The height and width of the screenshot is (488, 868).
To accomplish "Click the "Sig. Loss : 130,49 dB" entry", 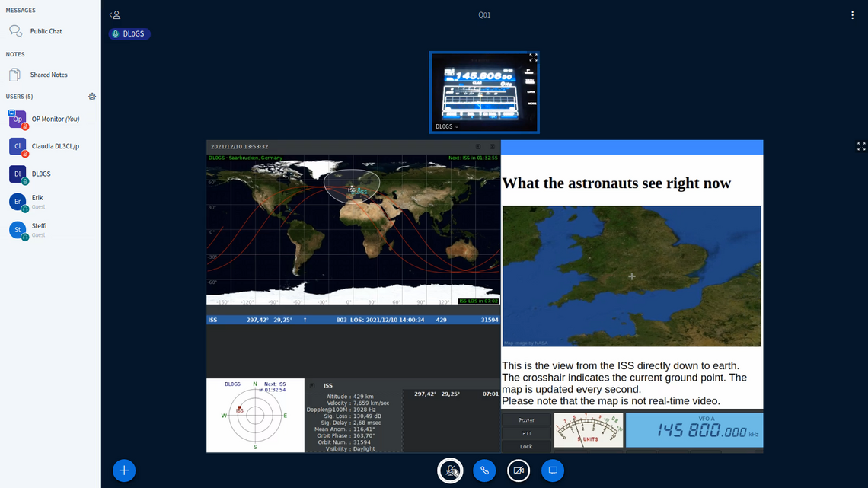I will (x=353, y=416).
